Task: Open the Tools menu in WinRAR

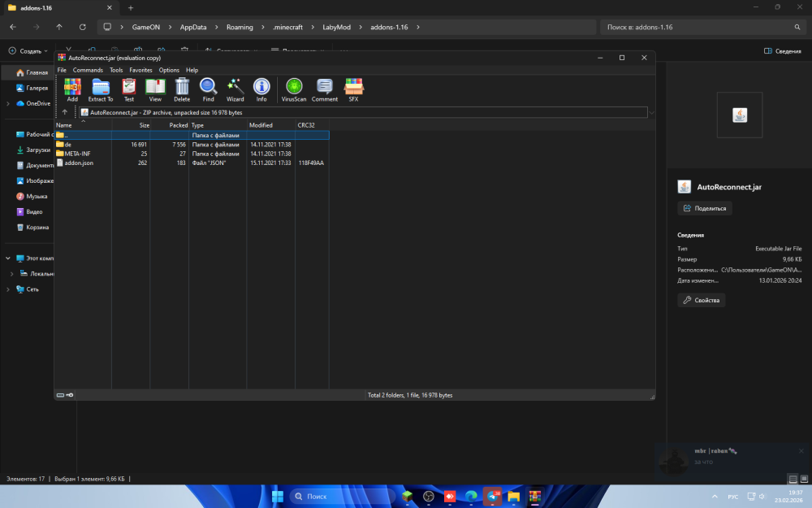Action: point(116,70)
